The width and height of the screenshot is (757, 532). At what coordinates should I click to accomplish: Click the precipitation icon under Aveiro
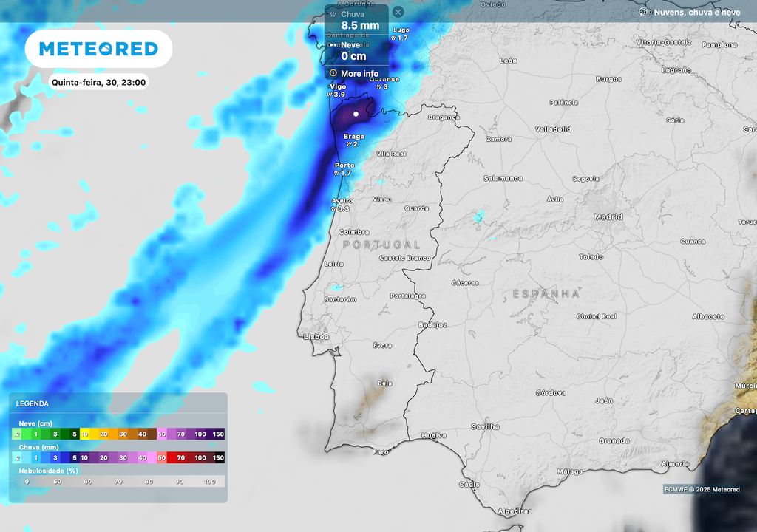click(x=333, y=209)
